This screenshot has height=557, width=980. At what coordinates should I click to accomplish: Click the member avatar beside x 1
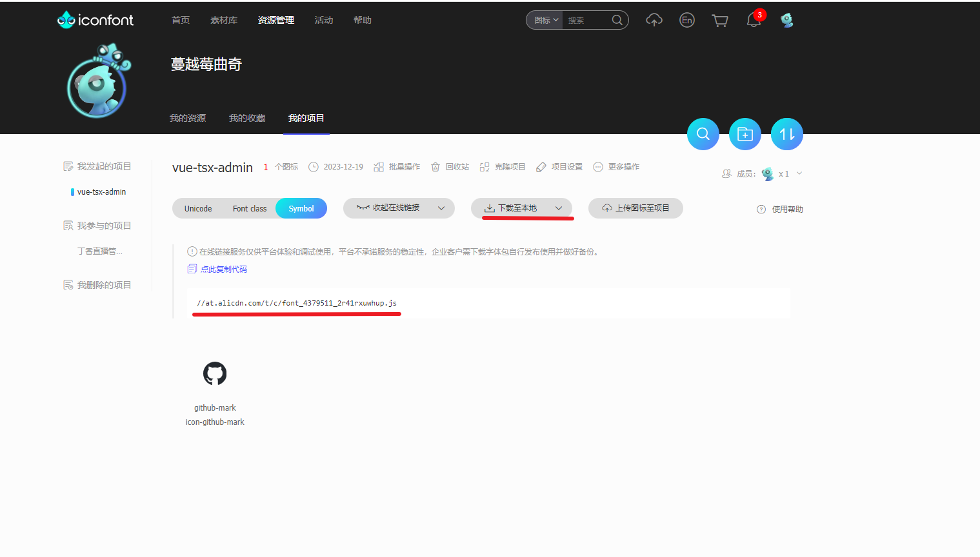[x=768, y=174]
